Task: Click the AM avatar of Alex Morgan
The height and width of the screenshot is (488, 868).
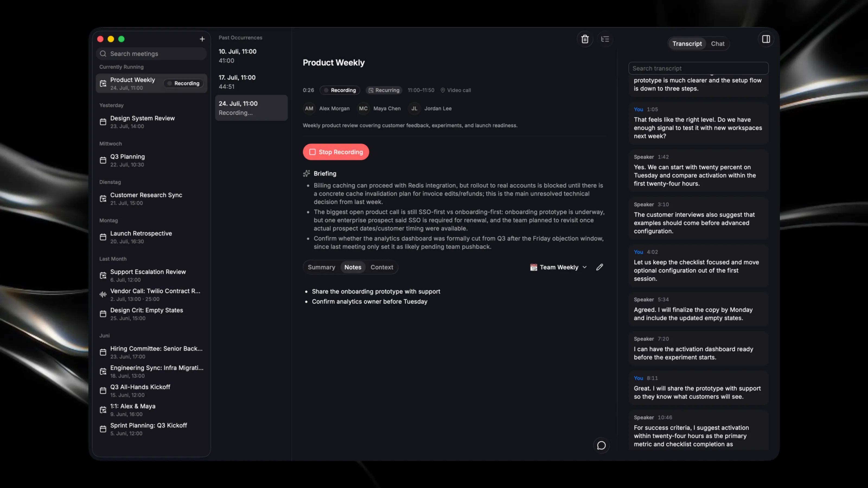Action: pos(309,108)
